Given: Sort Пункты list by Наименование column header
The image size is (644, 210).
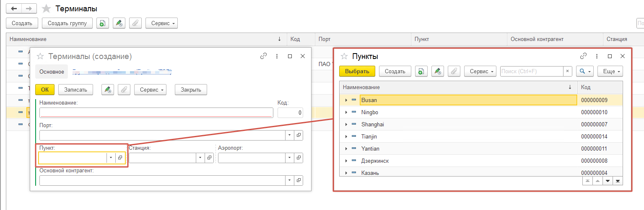Looking at the screenshot, I should (458, 87).
